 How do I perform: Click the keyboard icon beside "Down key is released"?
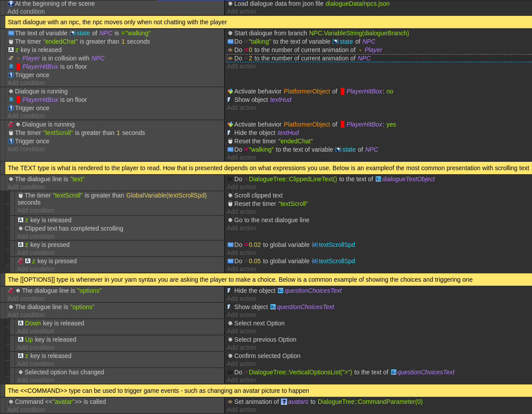tap(21, 323)
